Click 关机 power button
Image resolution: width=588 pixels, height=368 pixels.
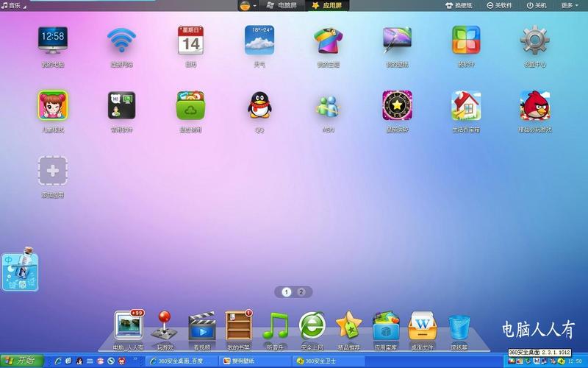pos(537,5)
